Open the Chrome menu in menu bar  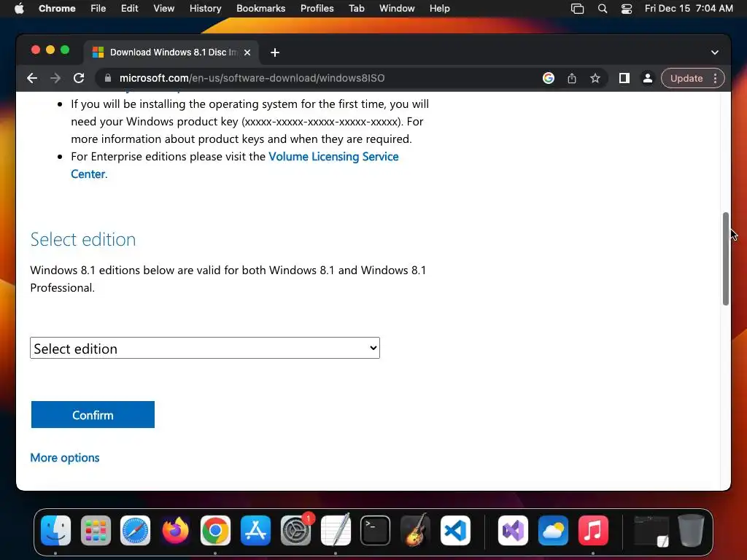[57, 8]
